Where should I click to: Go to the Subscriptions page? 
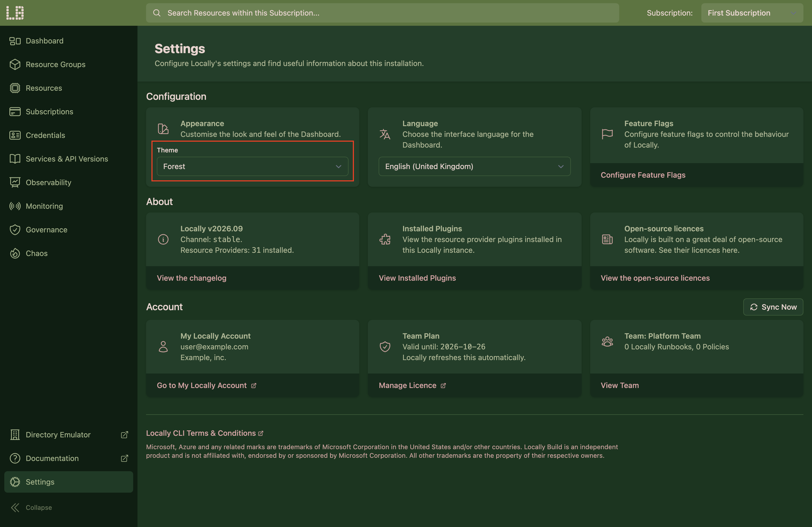coord(68,111)
